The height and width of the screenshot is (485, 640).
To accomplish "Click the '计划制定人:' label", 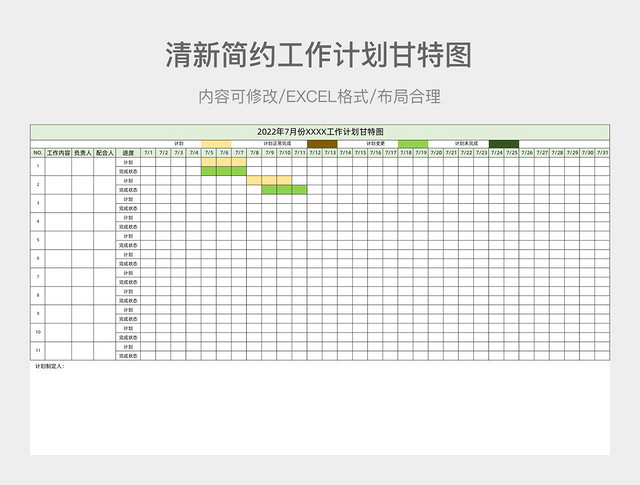I will [50, 367].
